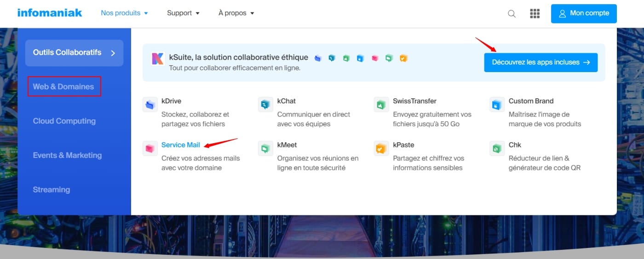Open the Service Mail link
This screenshot has width=644, height=259.
coord(181,145)
